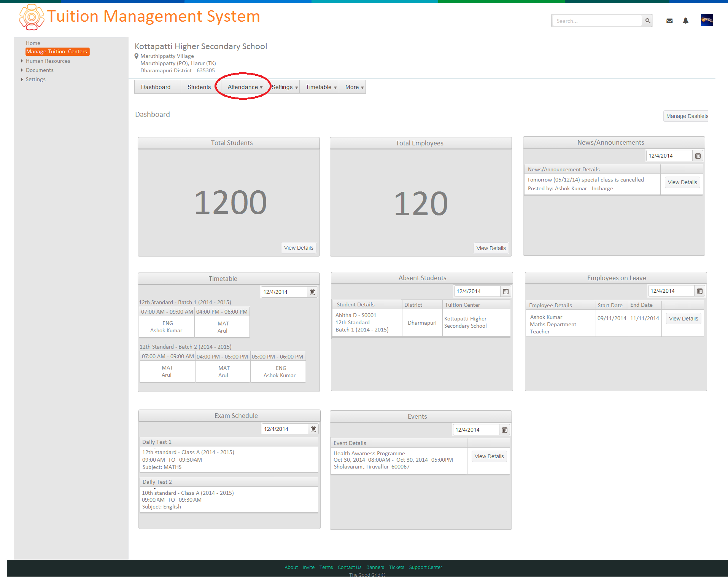View details of Total Students
Screen dimensions: 728x577
tap(299, 248)
